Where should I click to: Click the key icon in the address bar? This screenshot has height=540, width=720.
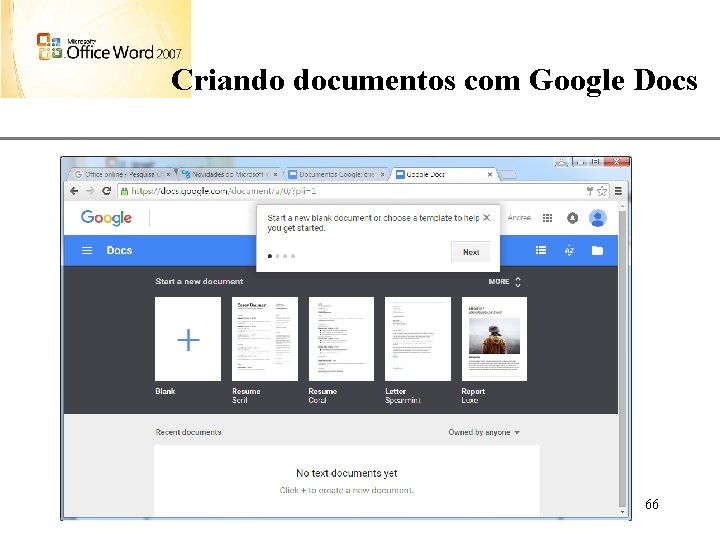click(x=590, y=191)
